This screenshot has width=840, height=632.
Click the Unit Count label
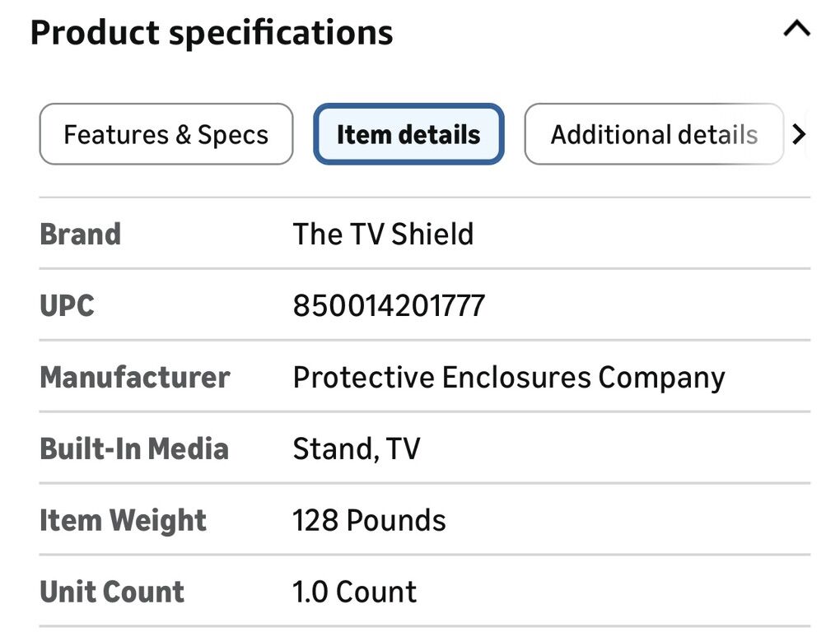[112, 592]
